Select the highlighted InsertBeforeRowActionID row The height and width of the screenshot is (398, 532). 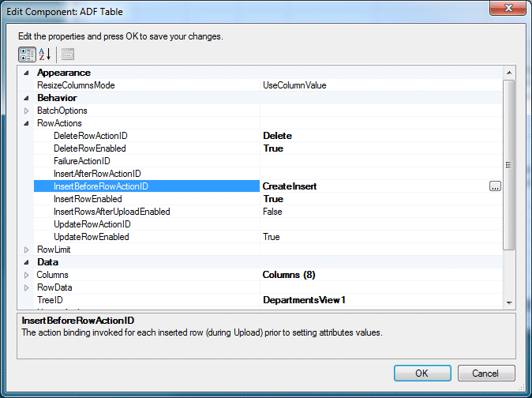[x=147, y=186]
